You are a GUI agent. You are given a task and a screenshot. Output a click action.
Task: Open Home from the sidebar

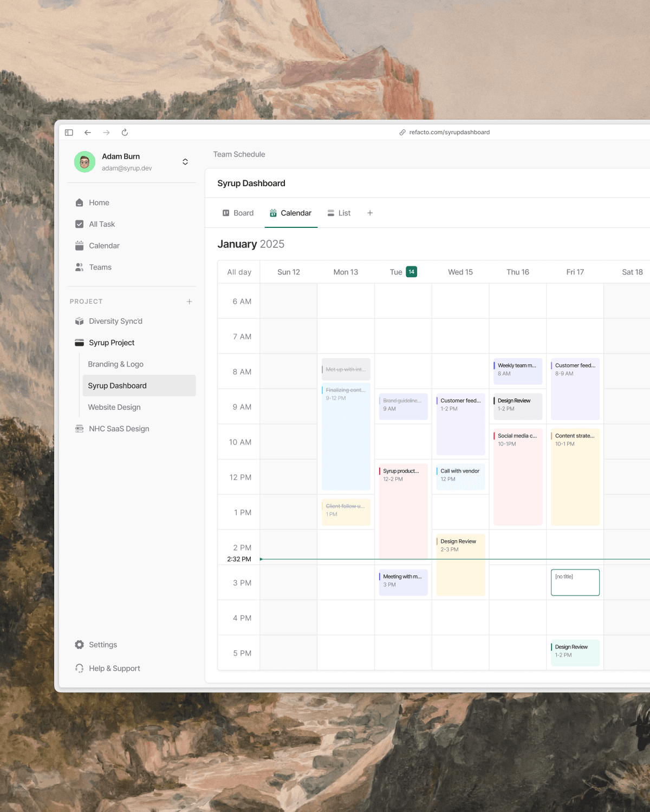coord(99,202)
